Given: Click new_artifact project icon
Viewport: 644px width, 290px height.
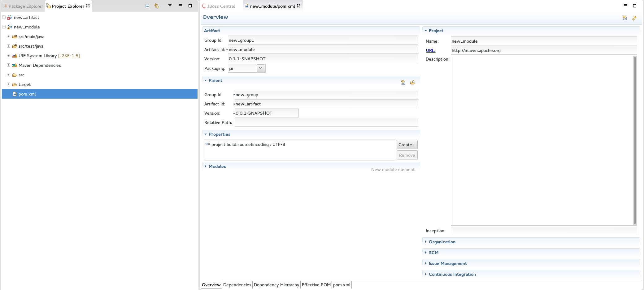Looking at the screenshot, I should point(10,17).
